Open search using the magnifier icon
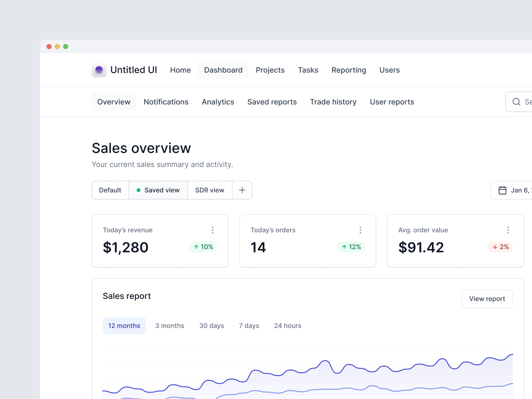Screen dimensions: 532x399 click(516, 102)
